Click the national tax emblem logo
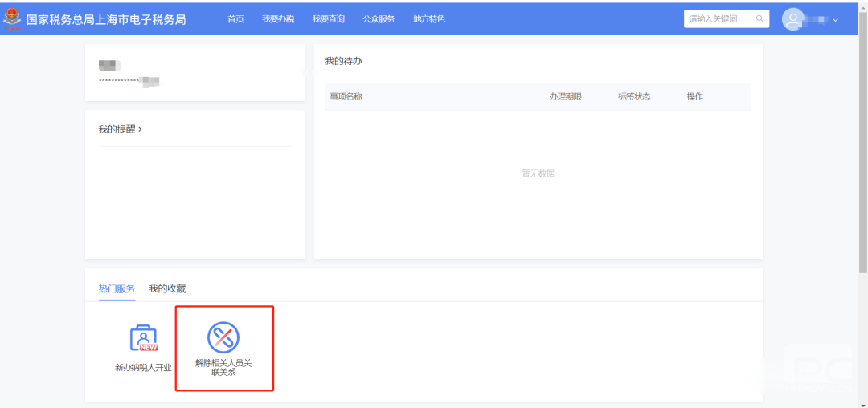Image resolution: width=868 pixels, height=408 pixels. pos(12,18)
